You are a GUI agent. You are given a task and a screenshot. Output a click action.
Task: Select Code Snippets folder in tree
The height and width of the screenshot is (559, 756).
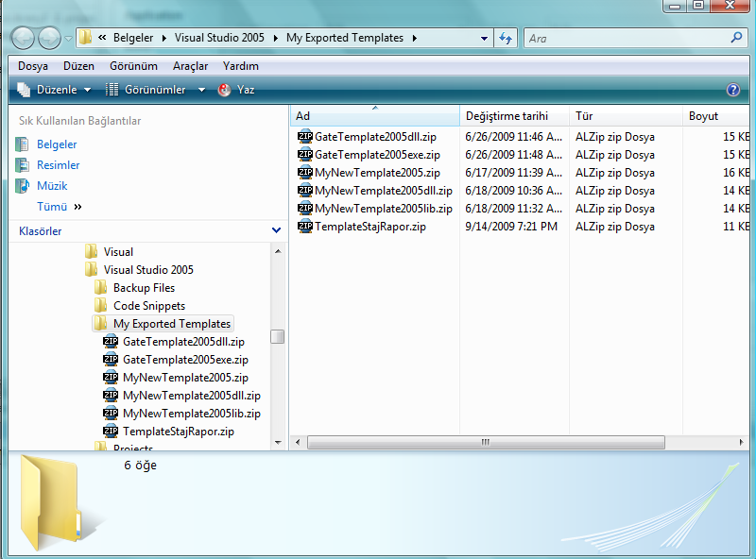click(148, 306)
